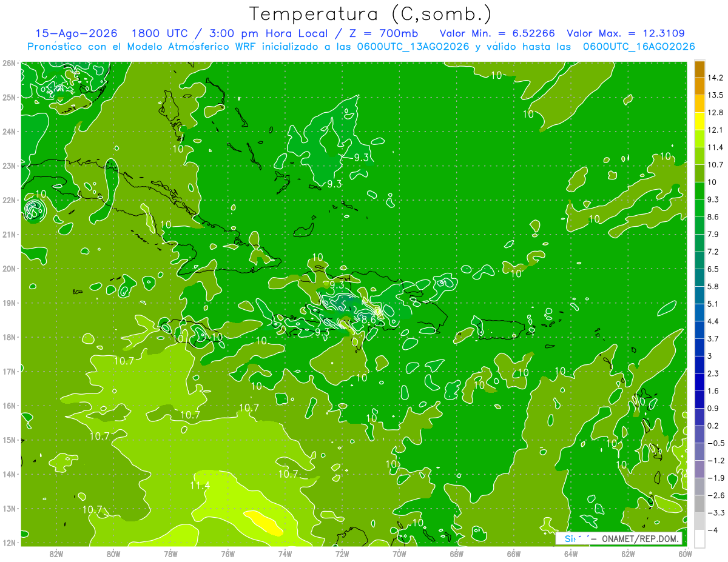Image resolution: width=728 pixels, height=562 pixels.
Task: Click the "15-Ago-2026" forecast date text
Action: [78, 33]
